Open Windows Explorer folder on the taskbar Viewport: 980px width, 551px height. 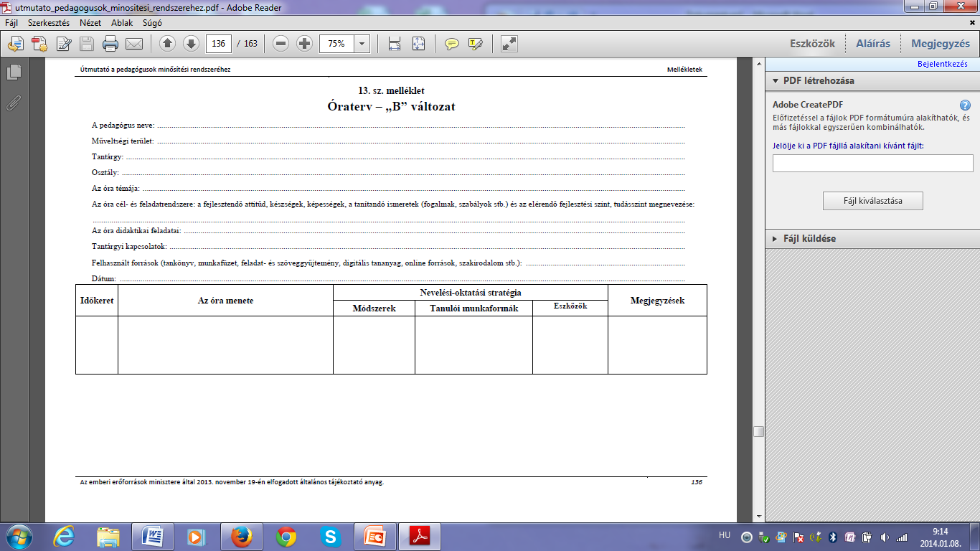pos(108,536)
